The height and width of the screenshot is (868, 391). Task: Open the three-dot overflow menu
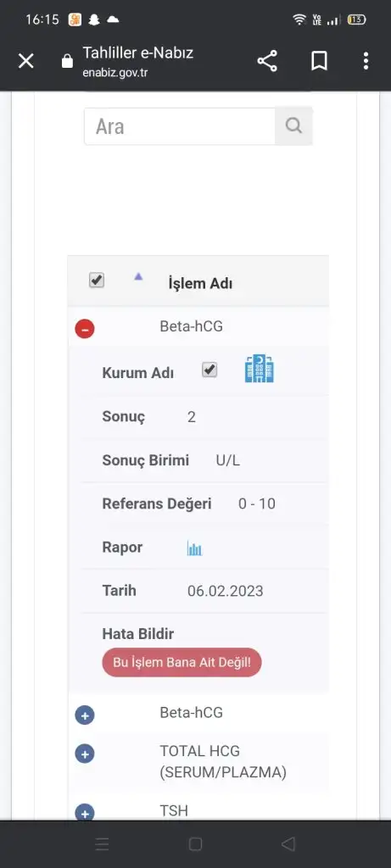tap(366, 61)
